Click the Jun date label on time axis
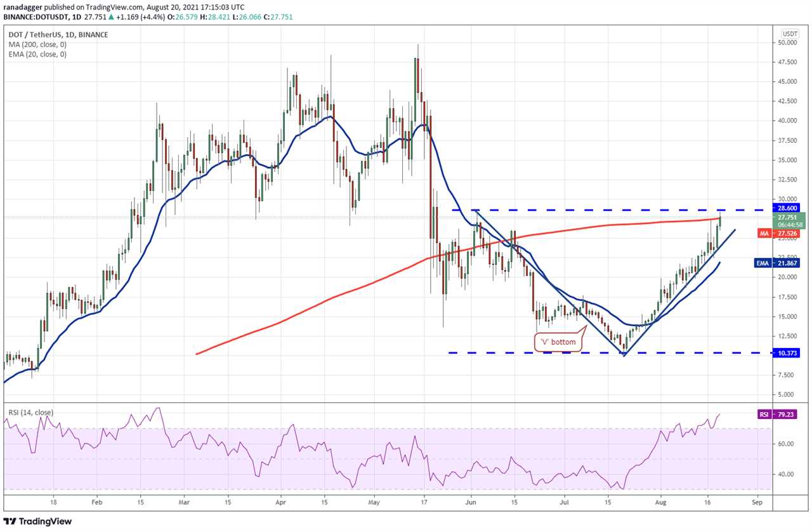The image size is (812, 532). (x=471, y=501)
